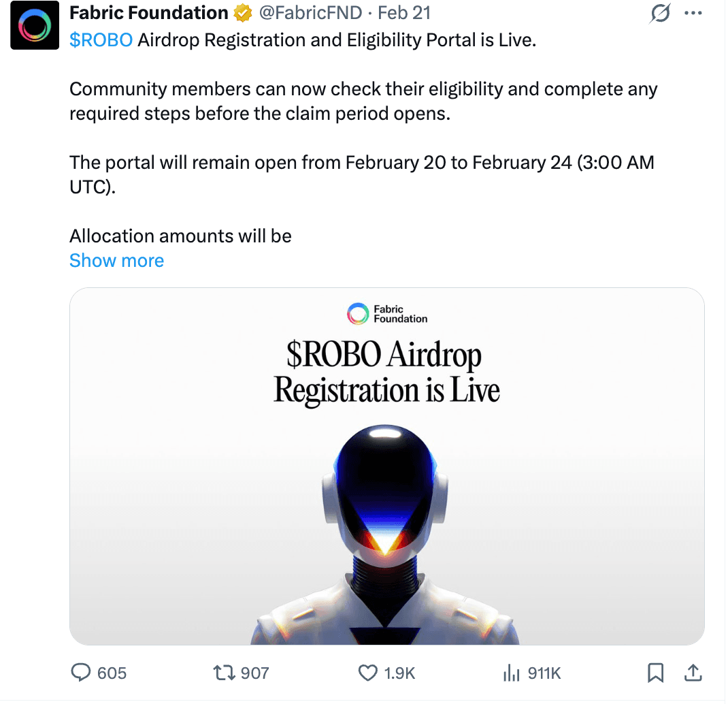Open post analytics via bar chart icon
Image resolution: width=728 pixels, height=704 pixels.
click(x=511, y=673)
